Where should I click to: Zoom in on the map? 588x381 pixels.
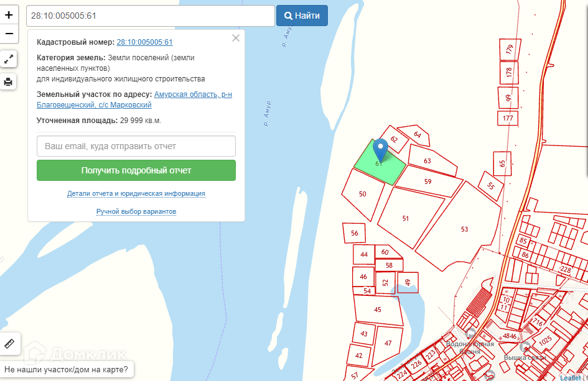(9, 14)
